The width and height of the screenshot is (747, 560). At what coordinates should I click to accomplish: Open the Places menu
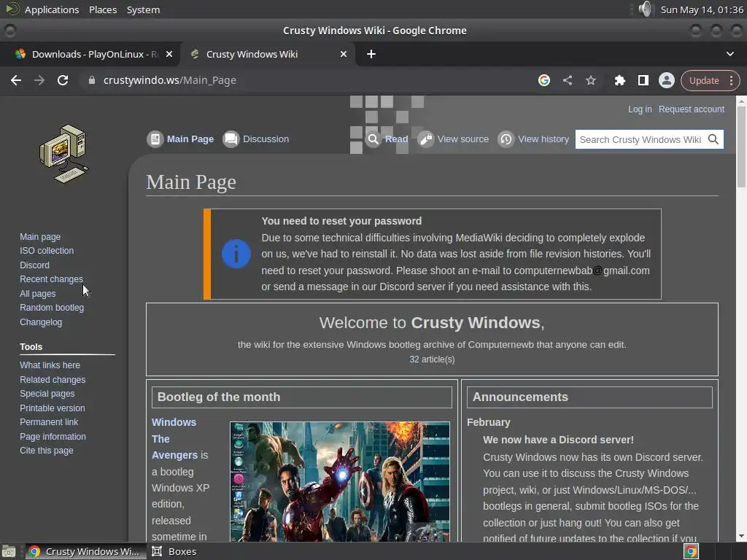coord(103,9)
